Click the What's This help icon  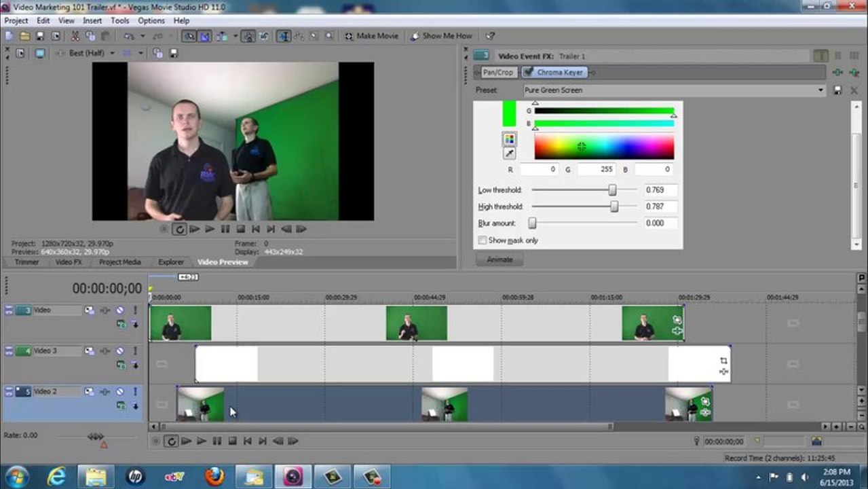(x=490, y=36)
